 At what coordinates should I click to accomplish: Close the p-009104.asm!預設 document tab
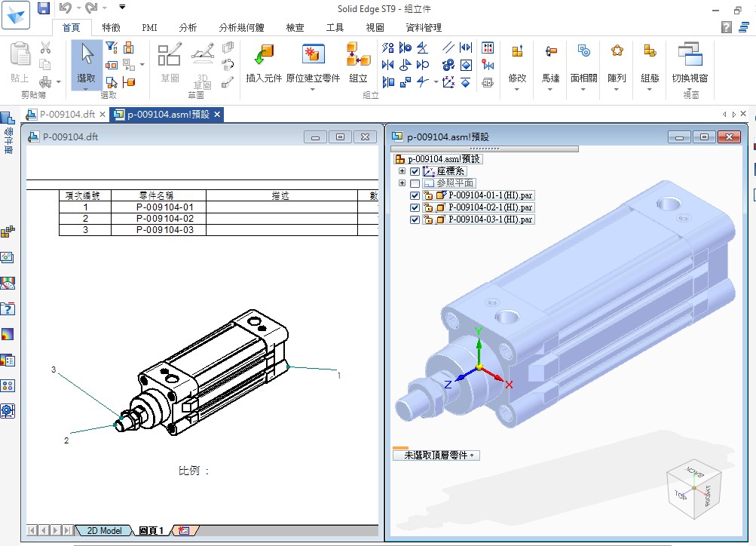click(x=217, y=115)
